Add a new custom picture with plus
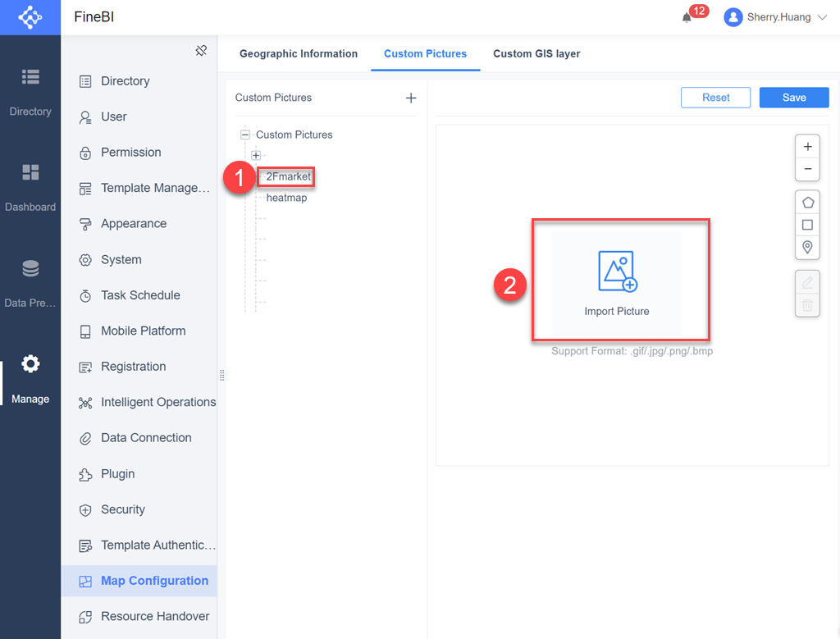Screen dimensions: 840x639 [x=411, y=98]
